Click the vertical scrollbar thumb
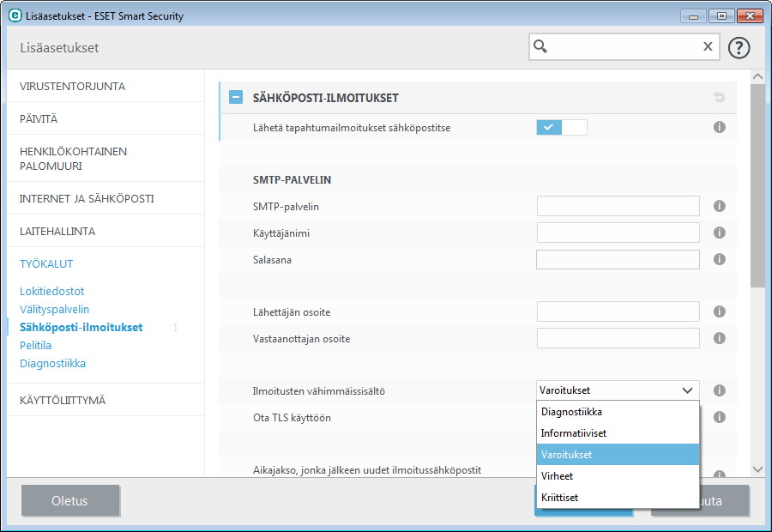This screenshot has height=532, width=772. click(x=757, y=185)
